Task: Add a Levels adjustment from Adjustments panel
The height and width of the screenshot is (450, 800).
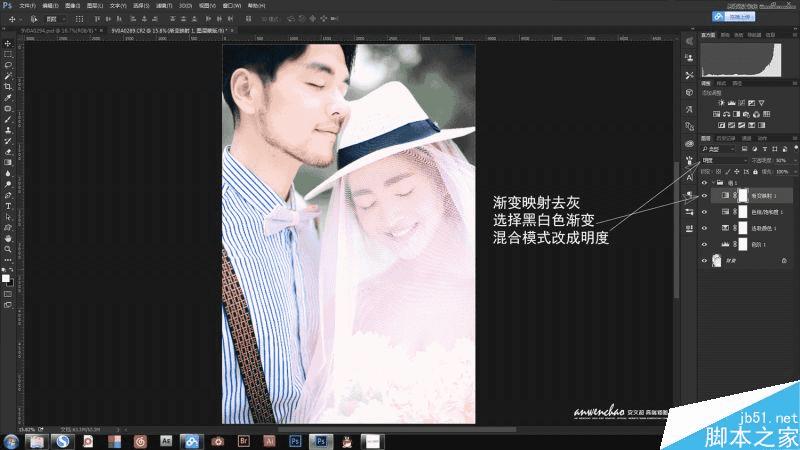Action: [x=731, y=103]
